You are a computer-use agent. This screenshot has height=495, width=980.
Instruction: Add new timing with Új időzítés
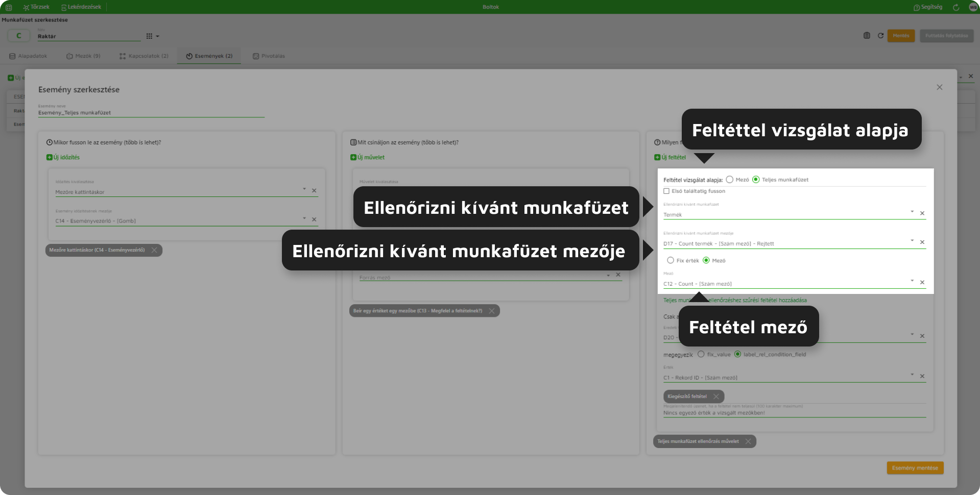(63, 157)
